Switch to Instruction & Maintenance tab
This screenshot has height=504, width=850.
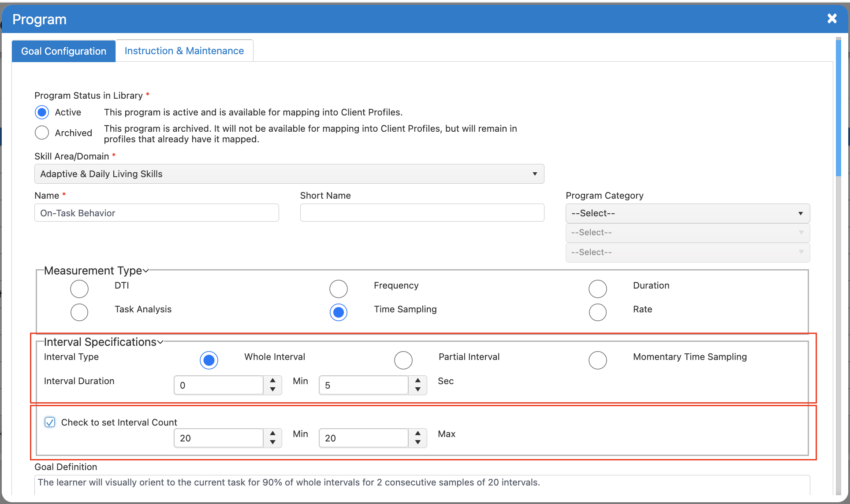[184, 51]
